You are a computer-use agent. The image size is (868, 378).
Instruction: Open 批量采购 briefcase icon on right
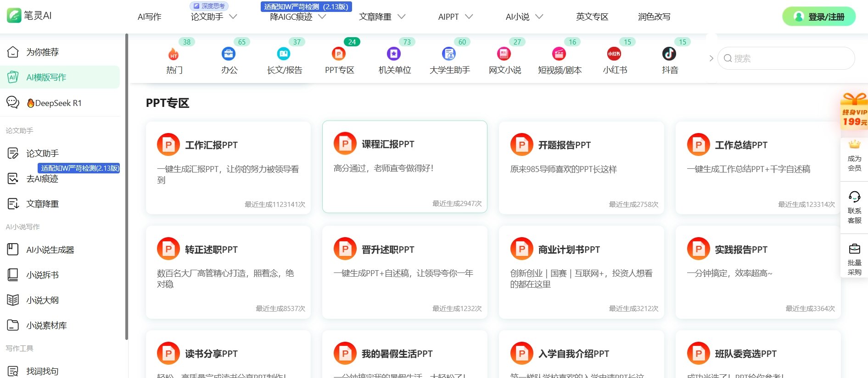(x=854, y=250)
